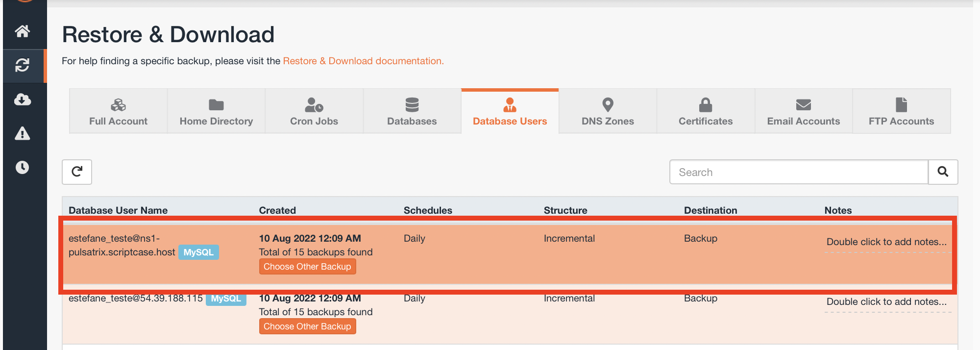Open the warning alerts sidebar icon
This screenshot has height=350, width=980.
pos(23,133)
